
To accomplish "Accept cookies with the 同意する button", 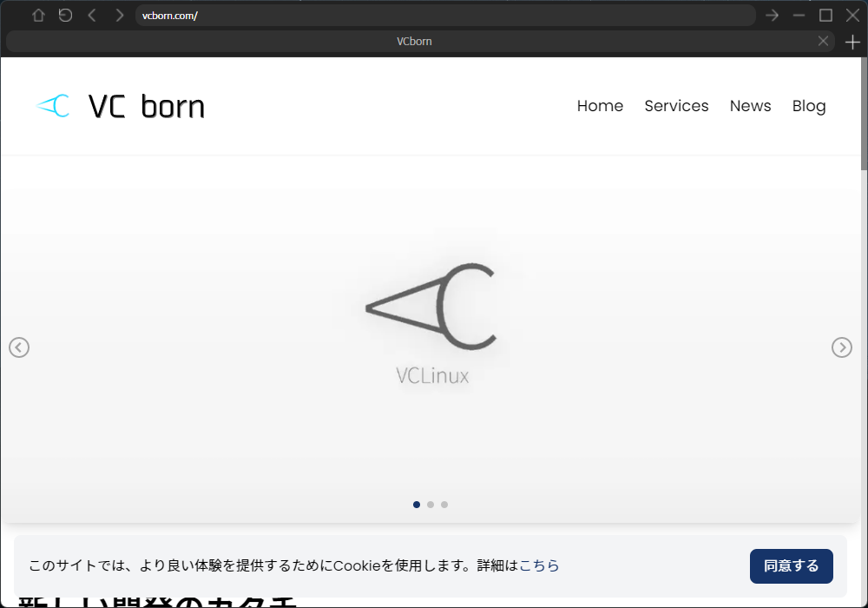I will pyautogui.click(x=791, y=565).
